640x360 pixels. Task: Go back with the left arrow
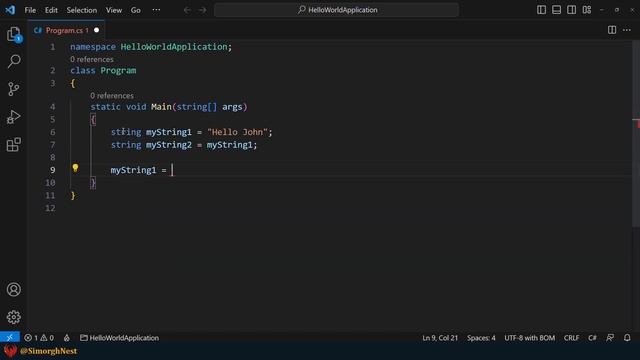(x=187, y=10)
